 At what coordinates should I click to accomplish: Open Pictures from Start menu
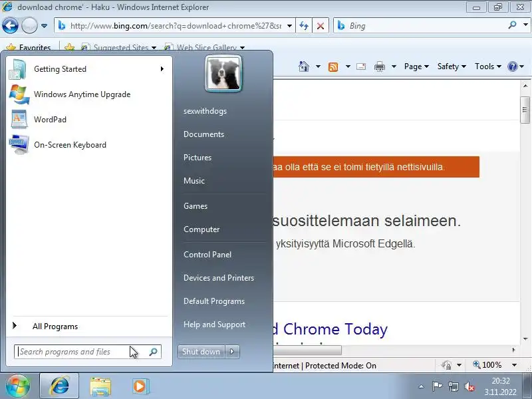(x=197, y=158)
